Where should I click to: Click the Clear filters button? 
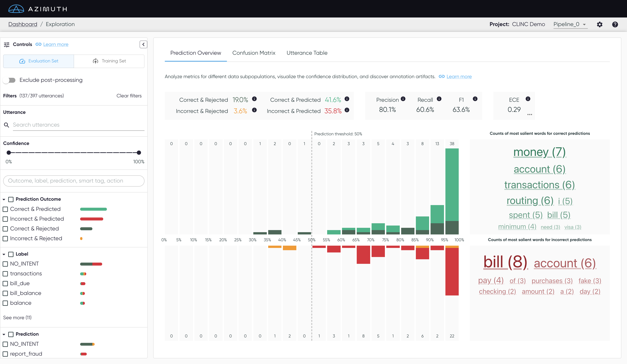129,96
